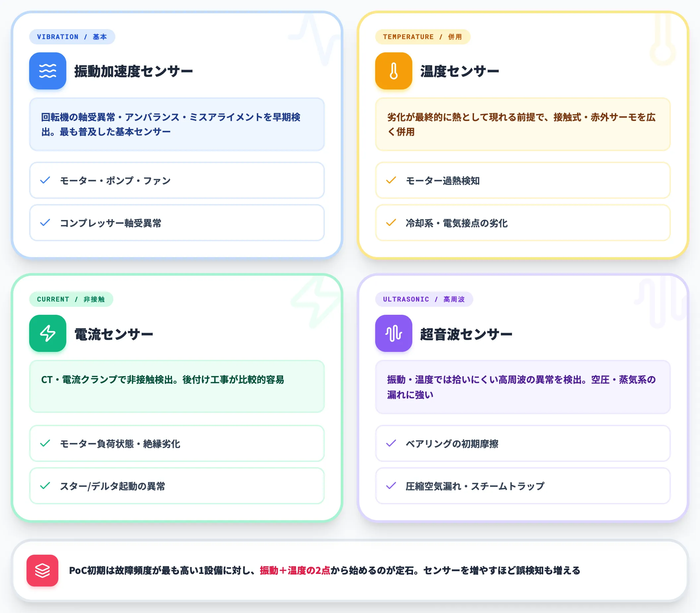Click the モーター・ポンプ・ファン list text

pyautogui.click(x=115, y=181)
